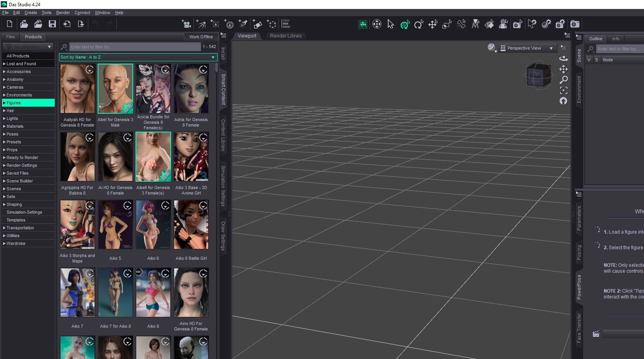
Task: Switch to the Info tab
Action: (616, 39)
